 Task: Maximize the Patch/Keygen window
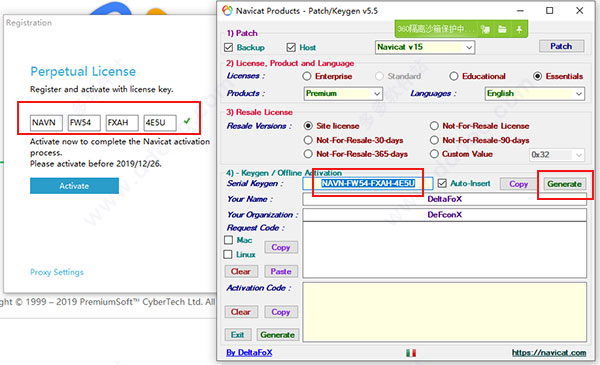(549, 11)
